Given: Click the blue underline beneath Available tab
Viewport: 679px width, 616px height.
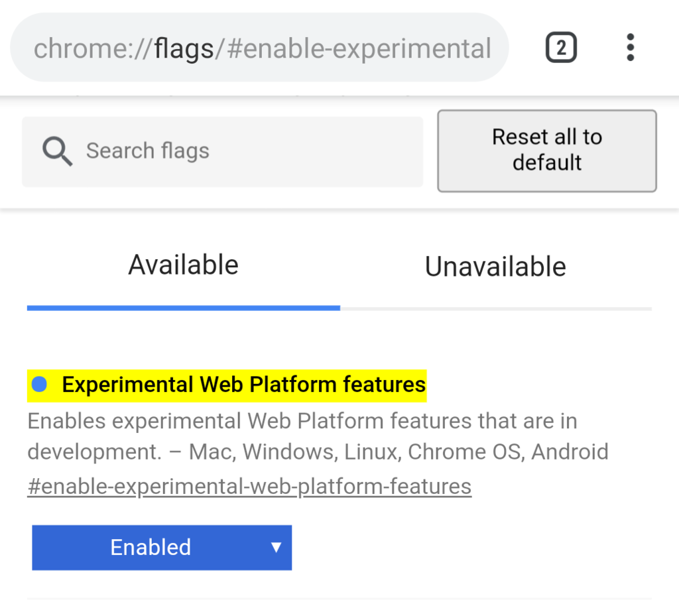Looking at the screenshot, I should click(183, 308).
